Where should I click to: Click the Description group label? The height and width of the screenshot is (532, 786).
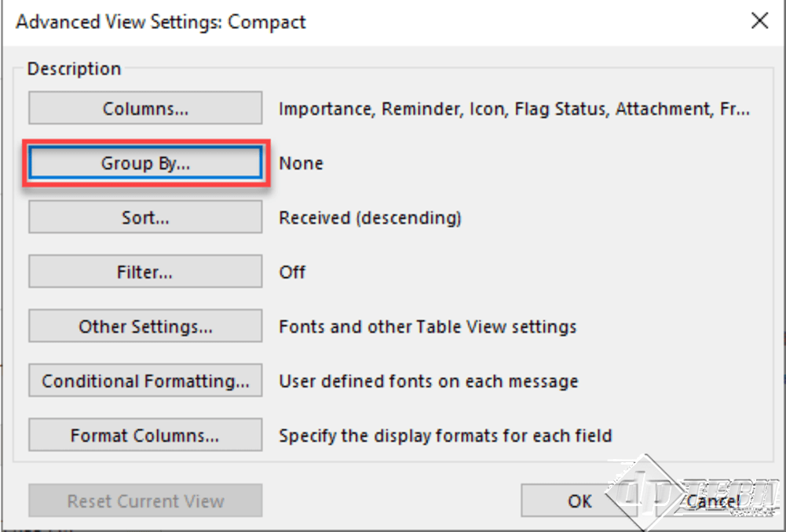point(74,68)
